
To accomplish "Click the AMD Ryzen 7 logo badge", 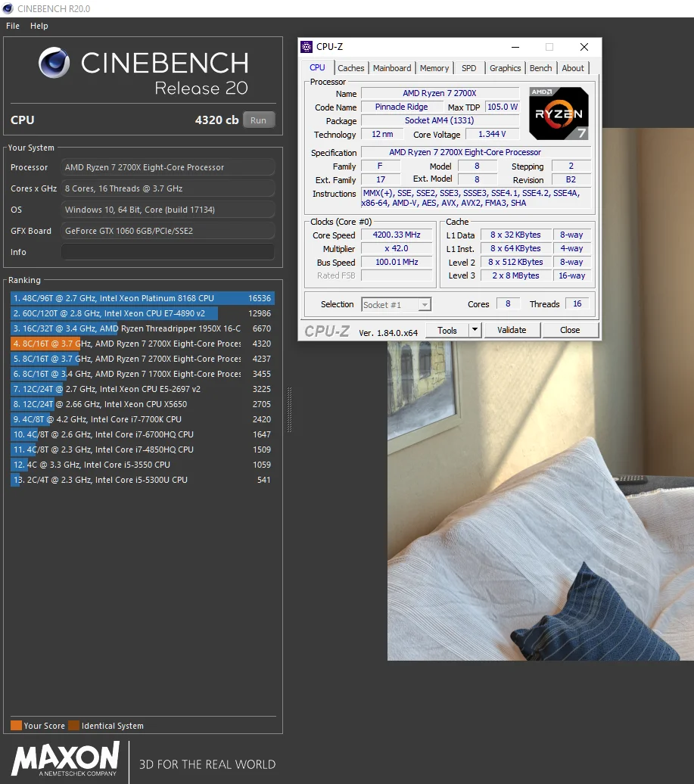I will (x=559, y=114).
